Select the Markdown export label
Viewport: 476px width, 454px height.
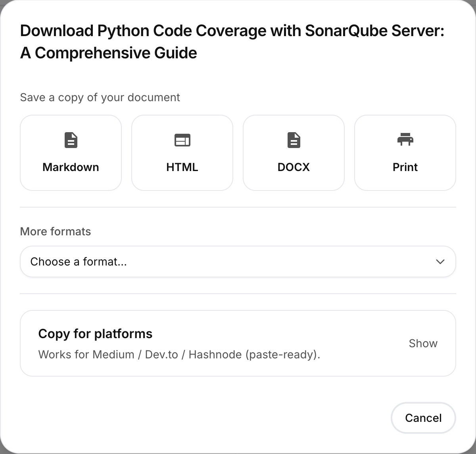(x=71, y=167)
